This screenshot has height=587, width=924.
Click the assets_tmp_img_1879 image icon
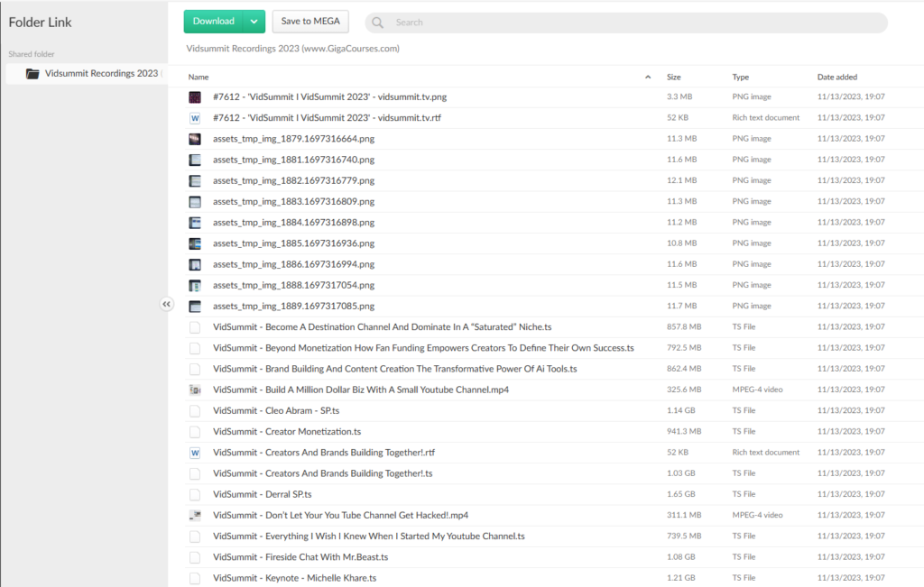(195, 139)
